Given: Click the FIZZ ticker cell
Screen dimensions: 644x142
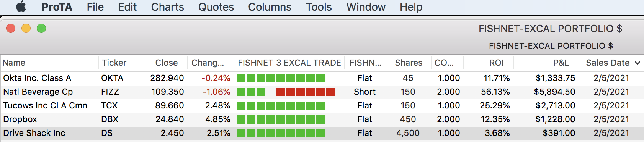Looking at the screenshot, I should point(110,92).
